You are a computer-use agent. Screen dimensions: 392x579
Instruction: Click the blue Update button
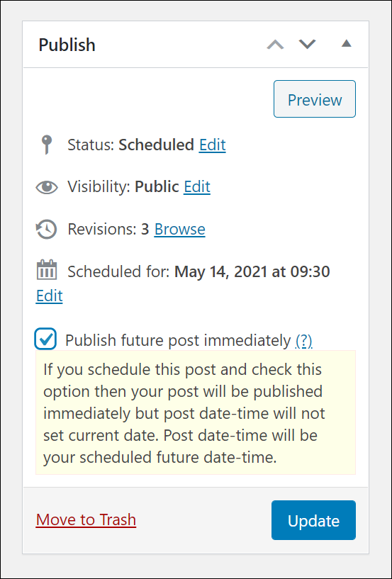pyautogui.click(x=314, y=520)
